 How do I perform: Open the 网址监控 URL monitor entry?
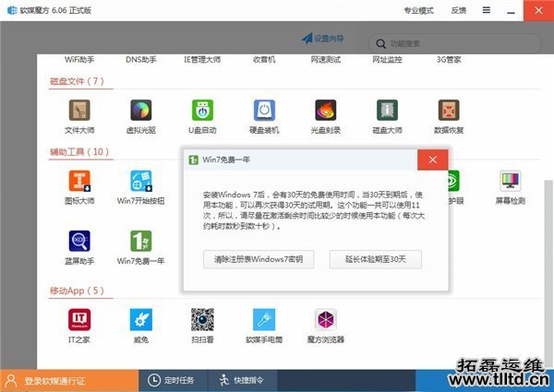[x=387, y=60]
